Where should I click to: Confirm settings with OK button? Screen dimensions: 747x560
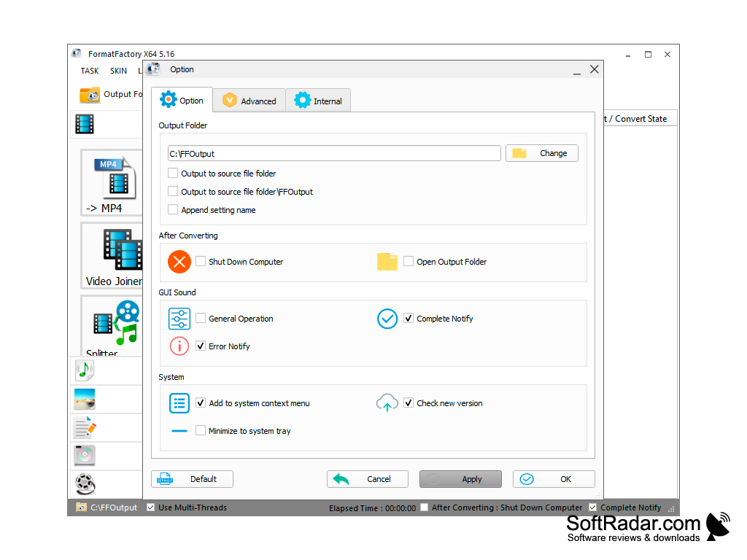[554, 479]
